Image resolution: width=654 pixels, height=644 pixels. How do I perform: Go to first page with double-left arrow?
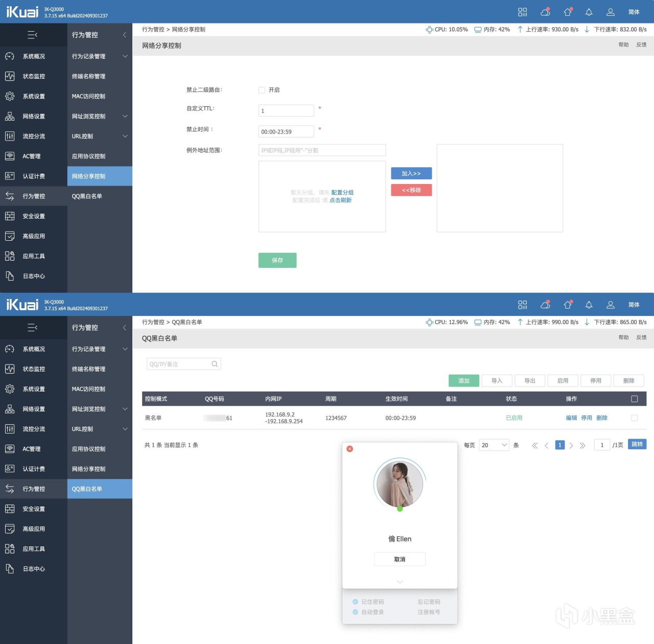pyautogui.click(x=534, y=445)
